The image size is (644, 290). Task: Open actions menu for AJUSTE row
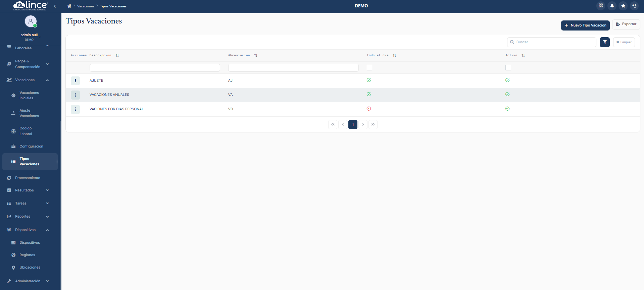[x=75, y=81]
